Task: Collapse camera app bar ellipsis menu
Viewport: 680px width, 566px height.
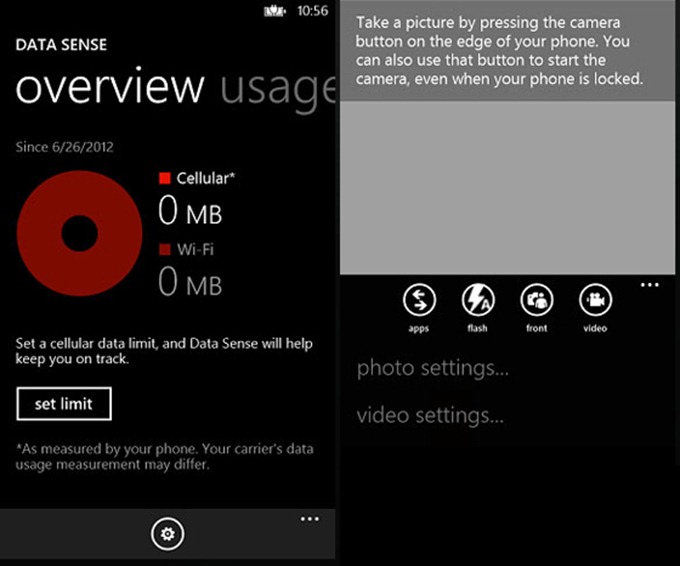Action: (x=650, y=285)
